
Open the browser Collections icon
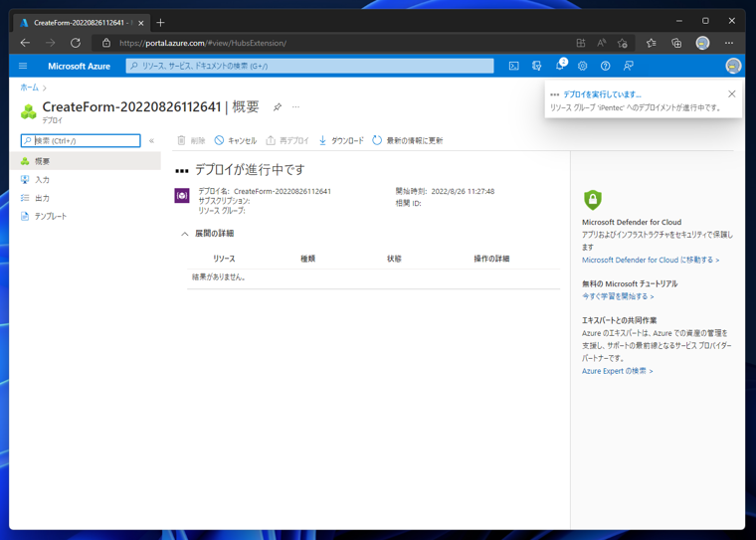[x=676, y=43]
